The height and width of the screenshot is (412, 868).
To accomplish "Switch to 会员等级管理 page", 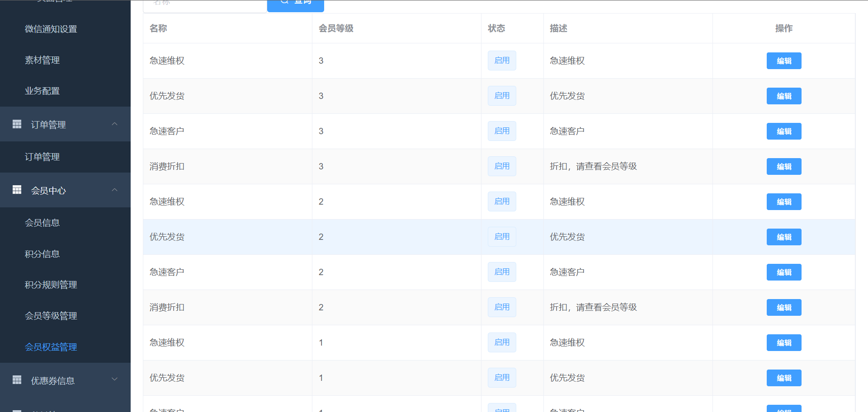I will click(x=51, y=316).
